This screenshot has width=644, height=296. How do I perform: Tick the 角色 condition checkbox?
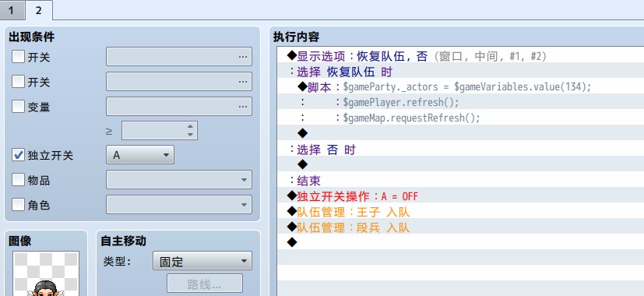[x=18, y=204]
